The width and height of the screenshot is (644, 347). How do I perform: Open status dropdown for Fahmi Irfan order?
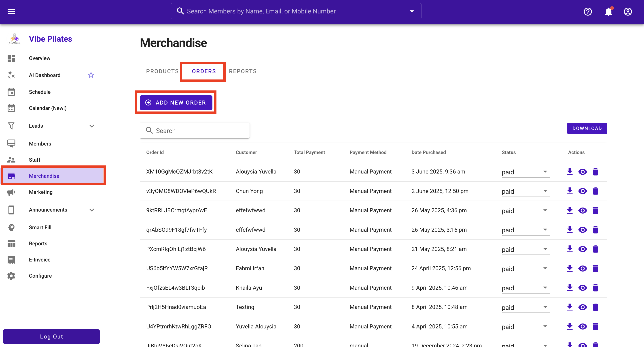pos(525,269)
